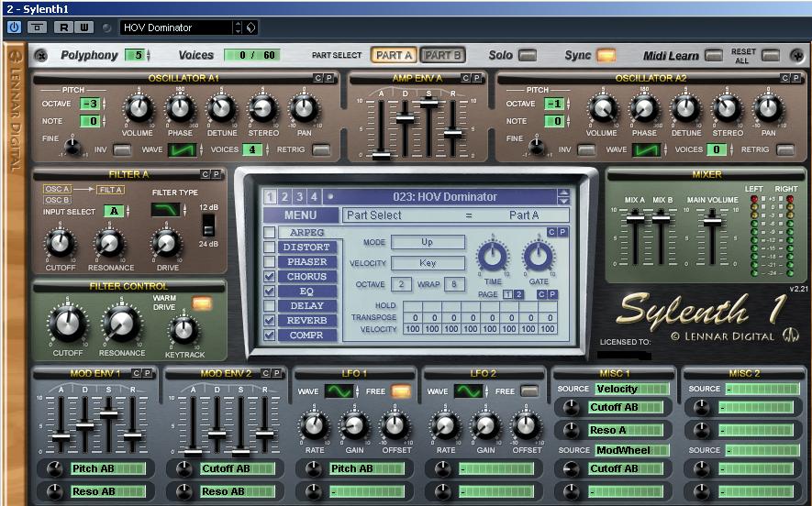
Task: Click the Oscillator A1 Detune knob
Action: pyautogui.click(x=222, y=109)
